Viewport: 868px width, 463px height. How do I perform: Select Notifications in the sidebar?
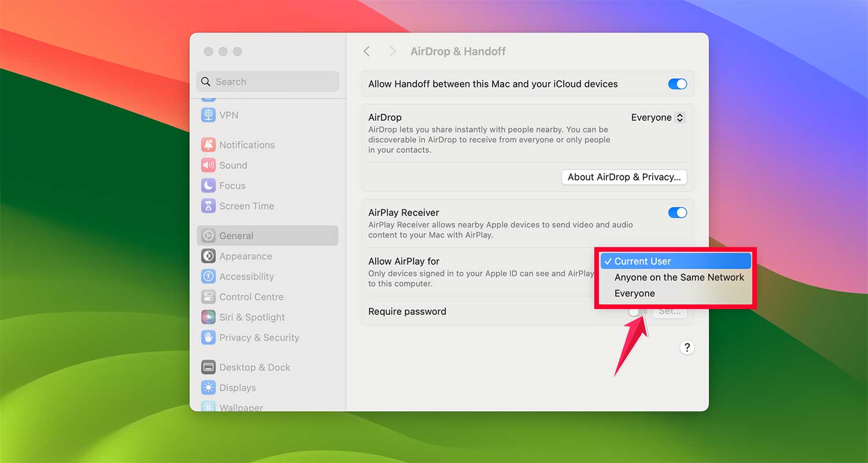(x=247, y=145)
